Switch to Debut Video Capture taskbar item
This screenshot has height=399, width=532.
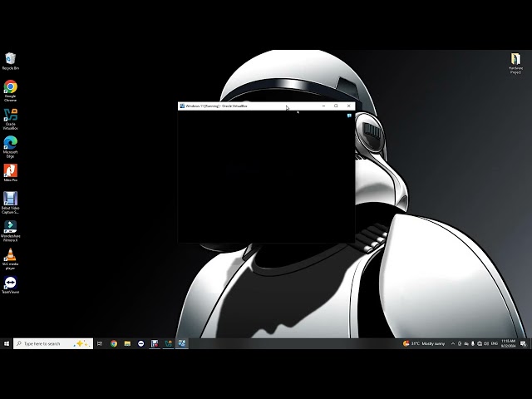(x=155, y=343)
